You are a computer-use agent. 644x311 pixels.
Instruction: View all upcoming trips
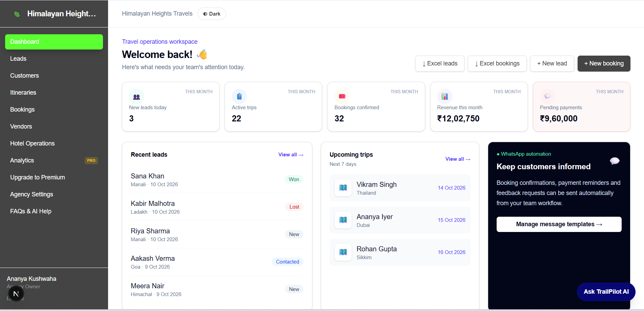coord(458,159)
